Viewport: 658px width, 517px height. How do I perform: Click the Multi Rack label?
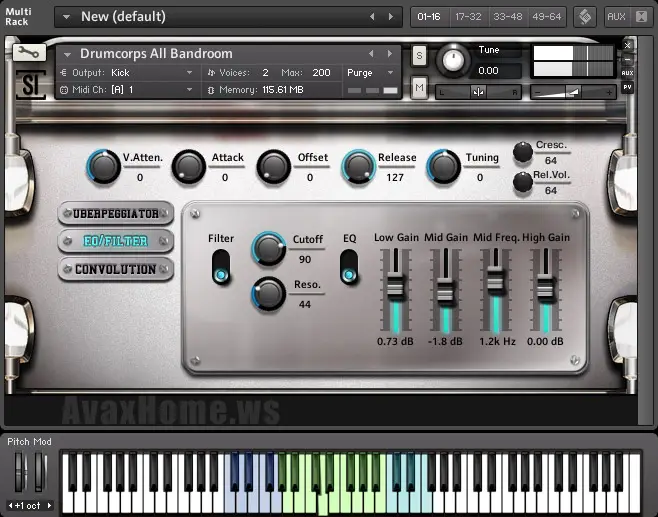(18, 17)
